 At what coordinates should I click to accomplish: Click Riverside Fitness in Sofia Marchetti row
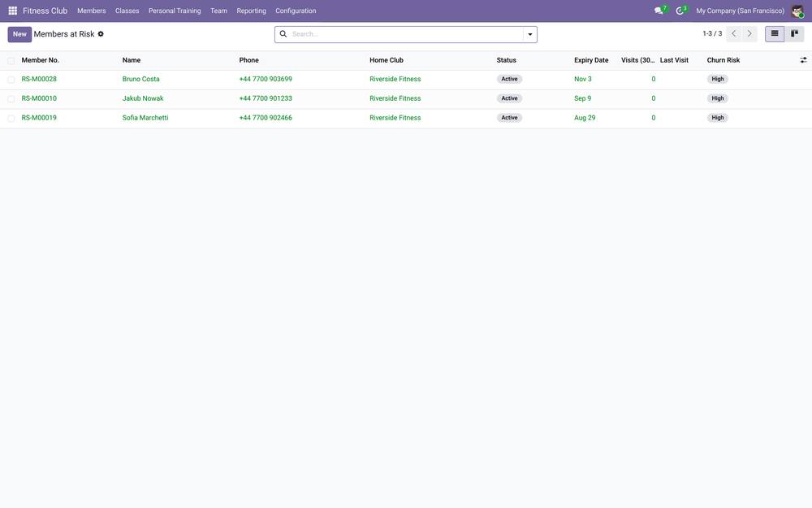[395, 118]
